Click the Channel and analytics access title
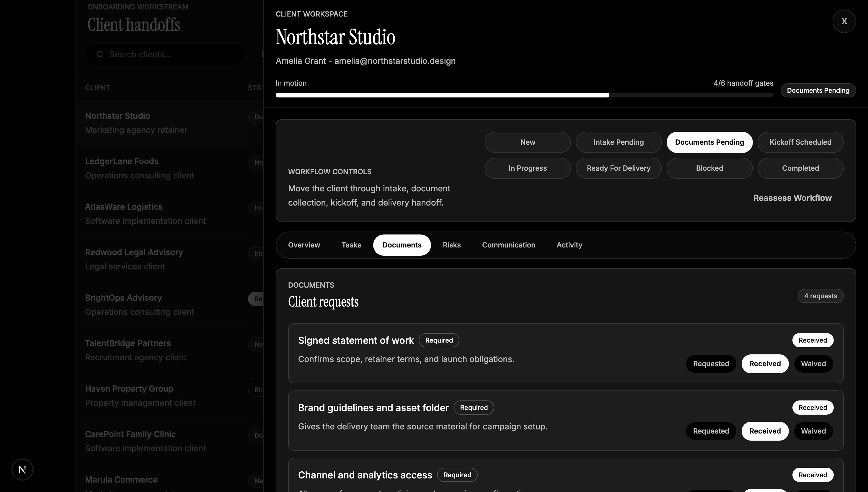The width and height of the screenshot is (868, 492). [365, 475]
